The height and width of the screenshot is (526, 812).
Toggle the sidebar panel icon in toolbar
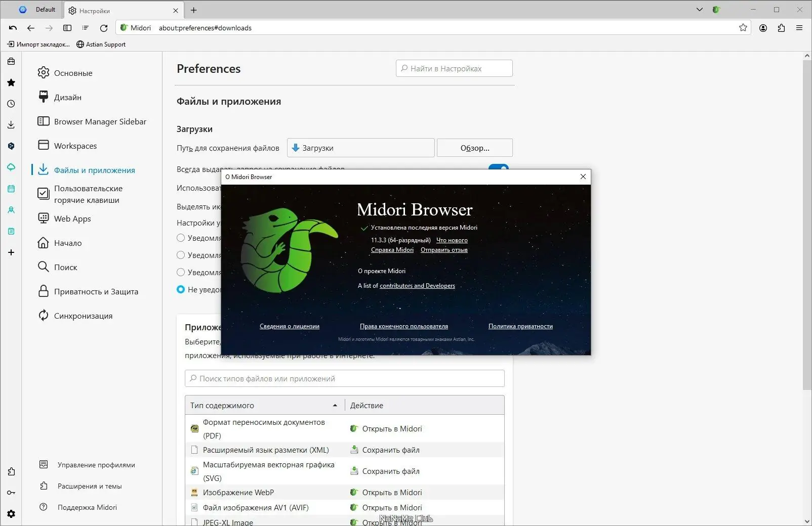tap(67, 28)
